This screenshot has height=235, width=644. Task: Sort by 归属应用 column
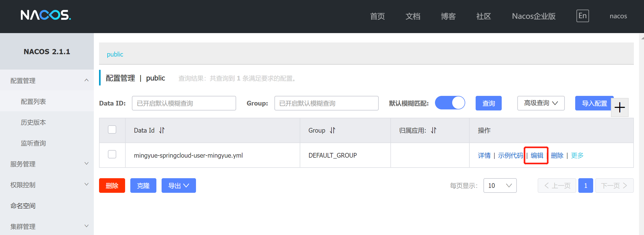click(434, 130)
